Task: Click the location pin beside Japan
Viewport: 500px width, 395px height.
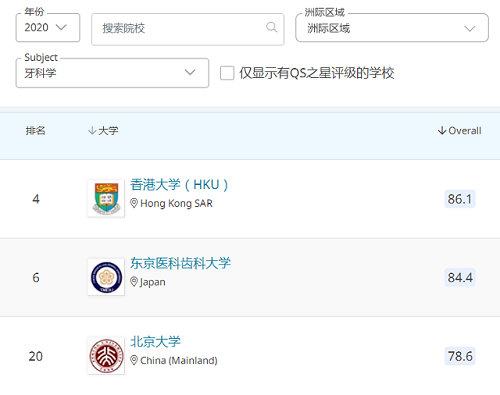Action: click(x=134, y=282)
